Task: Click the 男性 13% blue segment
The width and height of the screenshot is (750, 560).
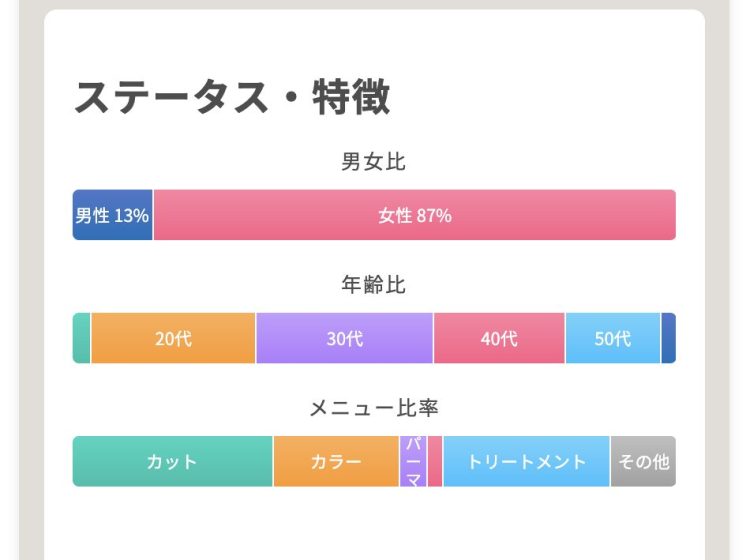Action: pos(112,215)
